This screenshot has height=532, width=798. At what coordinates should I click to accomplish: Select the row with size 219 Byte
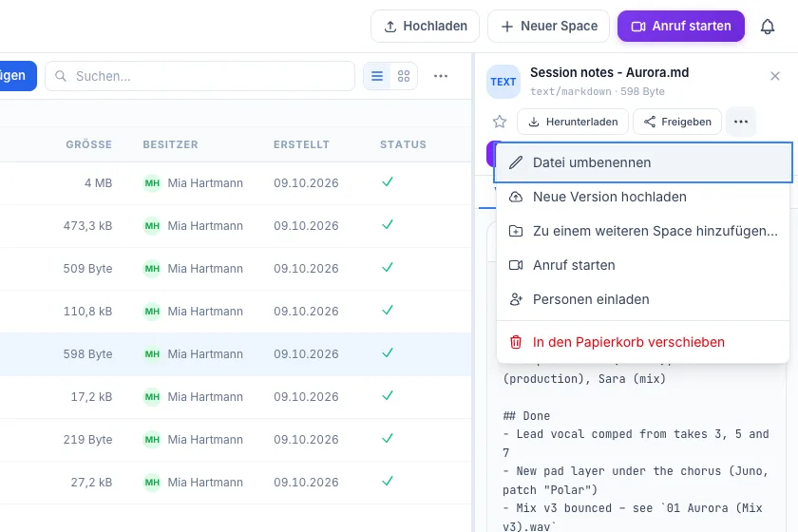(236, 440)
